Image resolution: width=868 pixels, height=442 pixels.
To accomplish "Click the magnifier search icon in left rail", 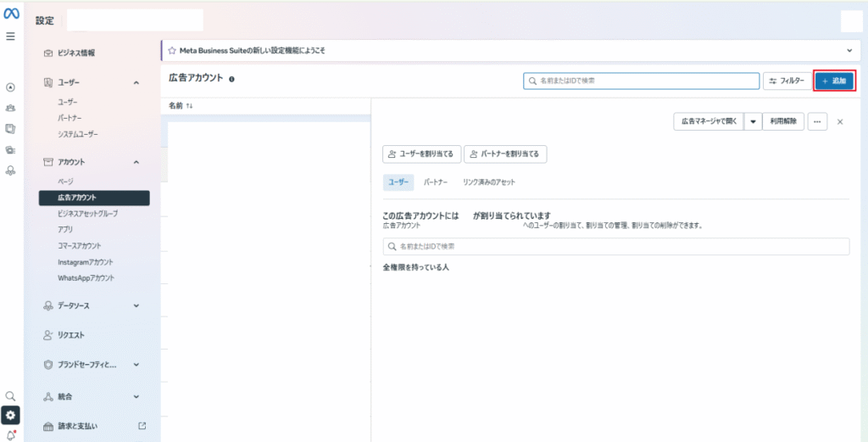I will pos(10,396).
